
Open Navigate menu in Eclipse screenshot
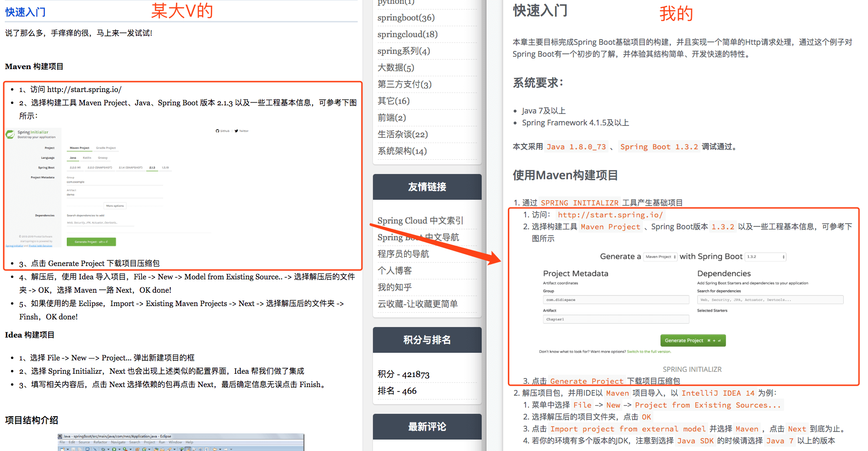(118, 442)
